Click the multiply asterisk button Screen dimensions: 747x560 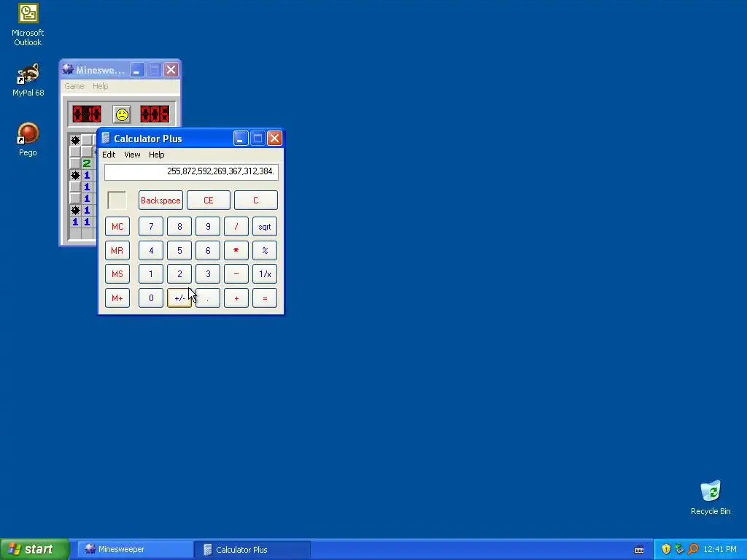[x=236, y=251]
